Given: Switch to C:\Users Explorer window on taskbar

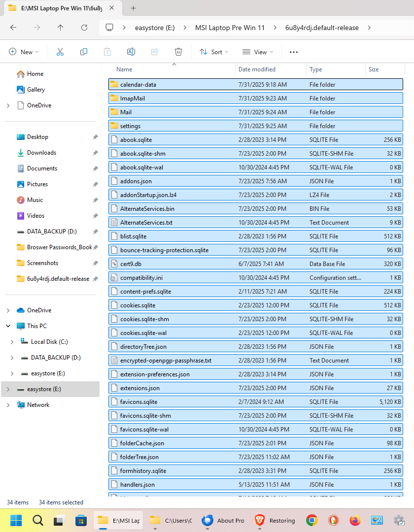Looking at the screenshot, I should pos(171,520).
